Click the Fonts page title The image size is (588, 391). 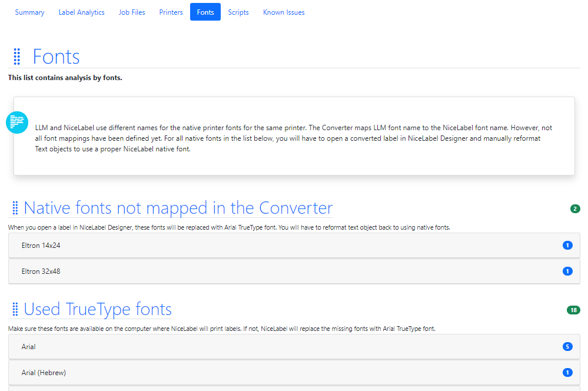coord(56,57)
